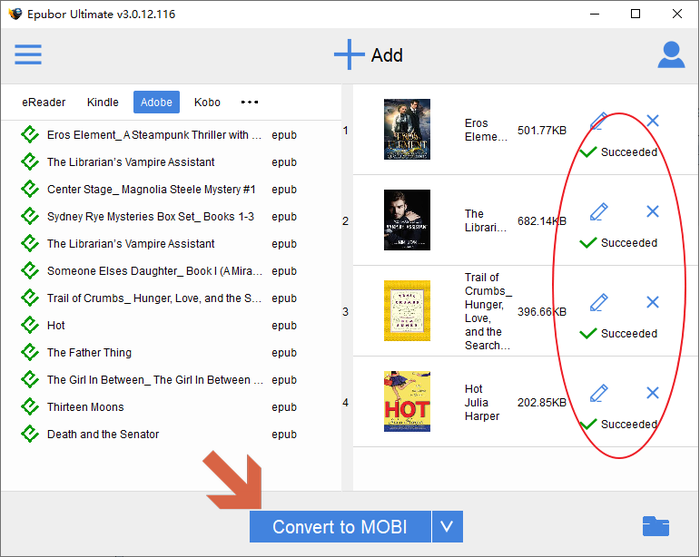Edit metadata for Eros Element book

pos(599,121)
